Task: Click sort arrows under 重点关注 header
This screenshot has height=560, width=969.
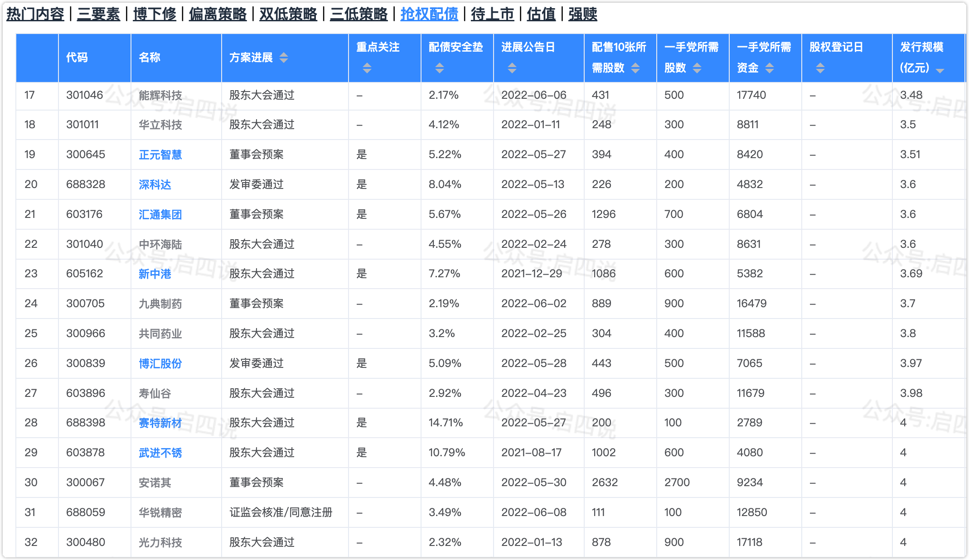Action: pos(367,68)
